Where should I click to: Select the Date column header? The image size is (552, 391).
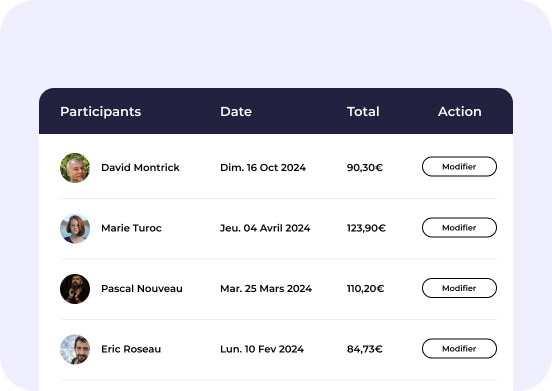[x=236, y=112]
